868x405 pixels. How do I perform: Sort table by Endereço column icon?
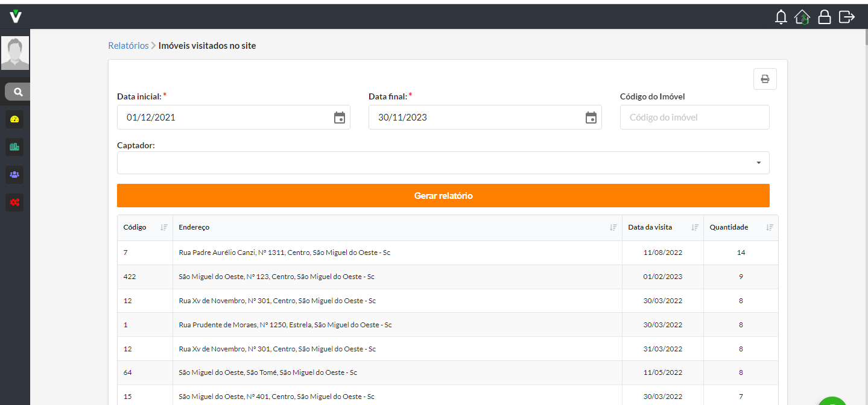coord(613,228)
